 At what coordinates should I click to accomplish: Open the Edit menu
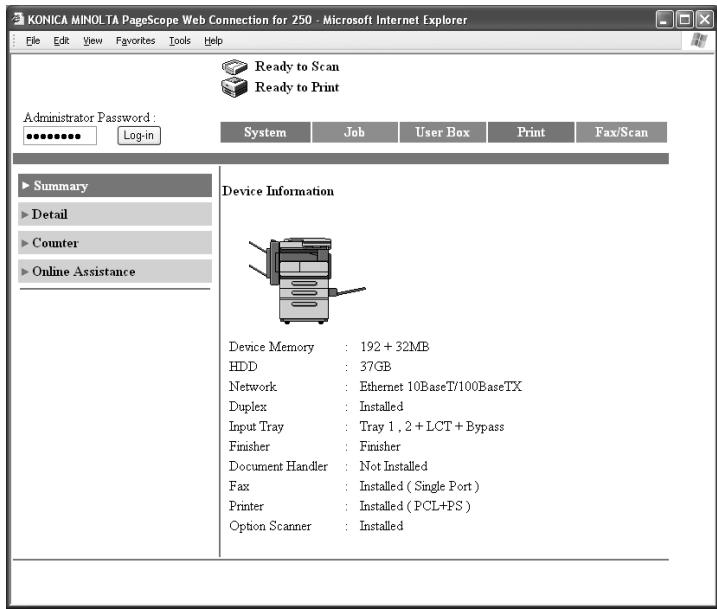point(61,41)
